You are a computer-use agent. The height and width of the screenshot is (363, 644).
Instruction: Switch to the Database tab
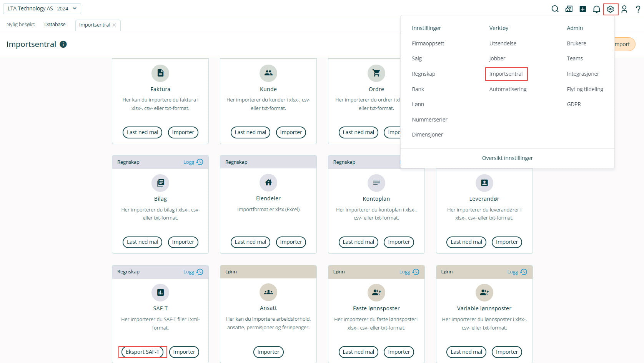click(55, 25)
